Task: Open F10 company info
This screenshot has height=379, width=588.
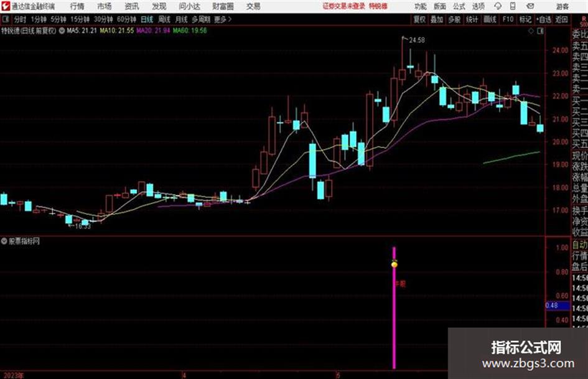Action: (x=508, y=19)
